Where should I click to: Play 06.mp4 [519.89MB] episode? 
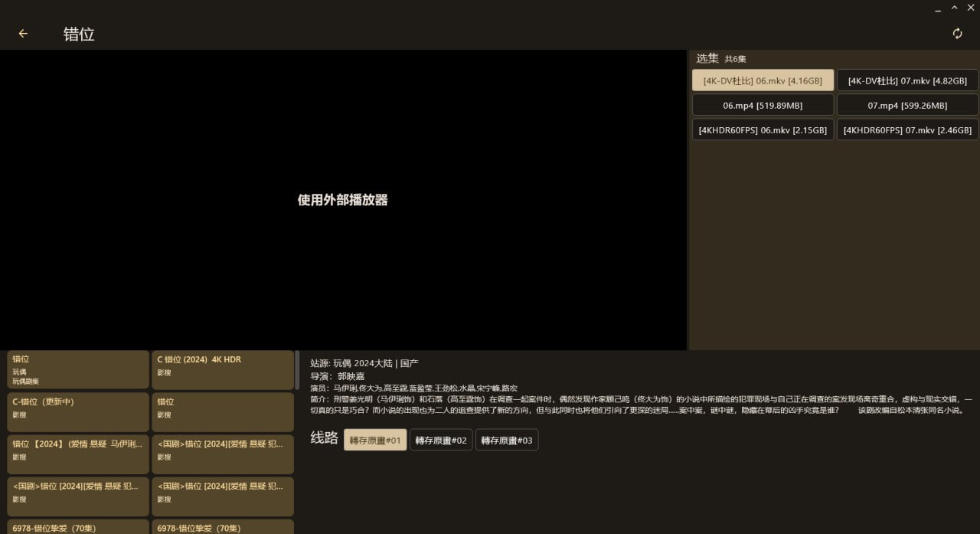click(x=763, y=105)
